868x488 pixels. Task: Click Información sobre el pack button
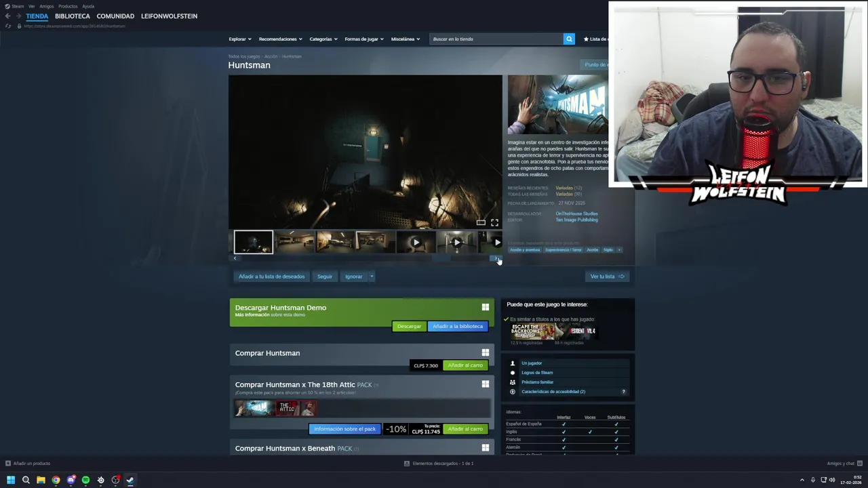[344, 429]
